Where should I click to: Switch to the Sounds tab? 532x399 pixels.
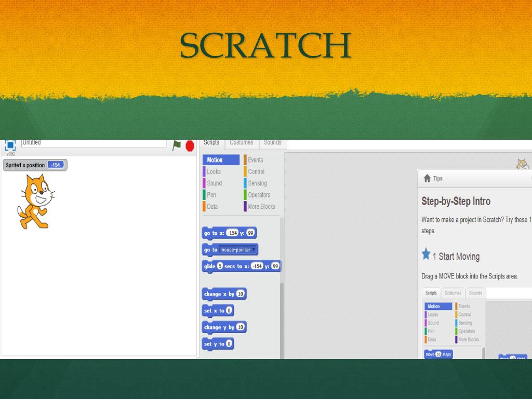(272, 143)
